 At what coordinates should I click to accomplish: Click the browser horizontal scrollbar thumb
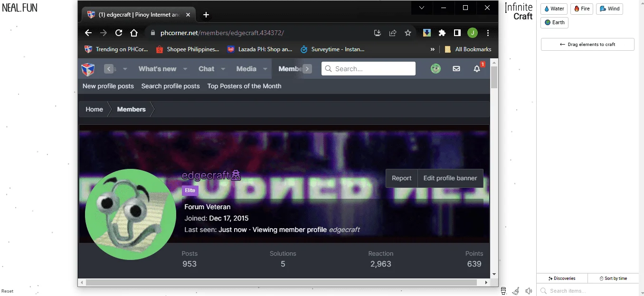[281, 282]
